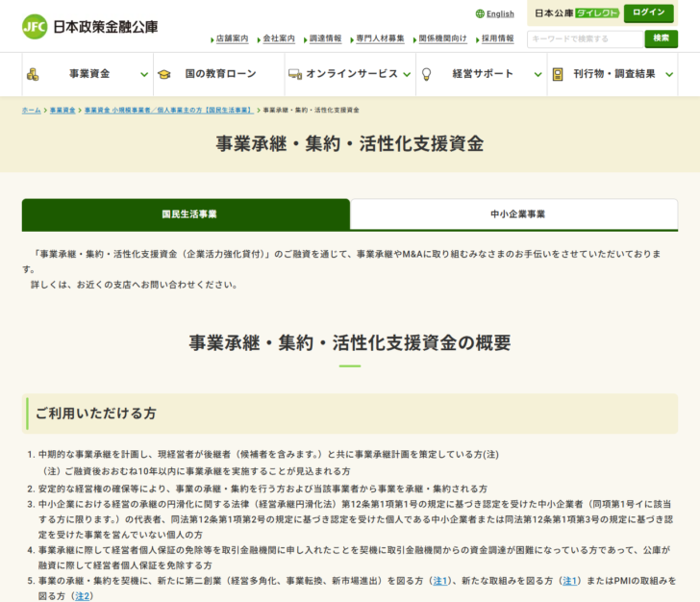
Task: Open the 採用情報 link
Action: [497, 38]
